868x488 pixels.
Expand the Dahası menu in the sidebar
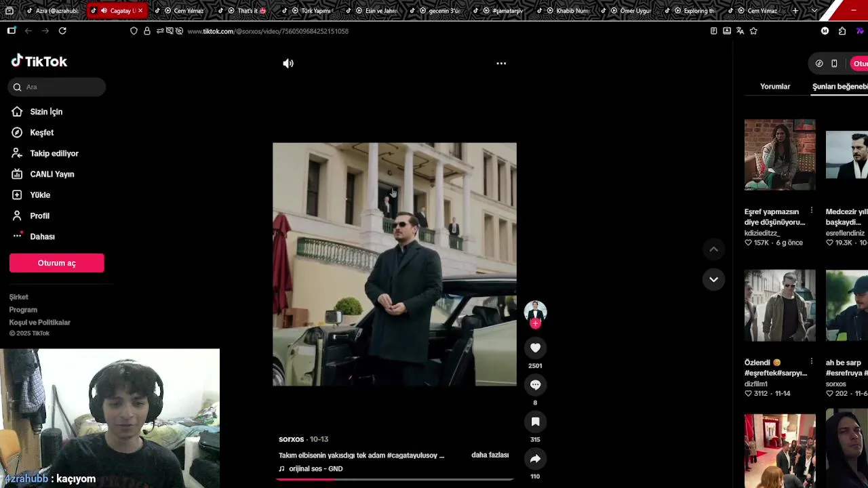(x=42, y=237)
